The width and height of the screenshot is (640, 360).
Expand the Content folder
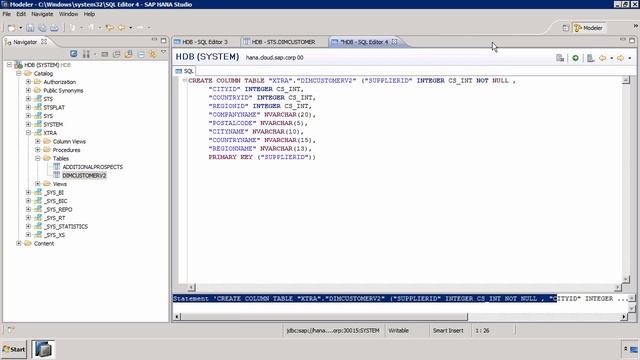19,243
